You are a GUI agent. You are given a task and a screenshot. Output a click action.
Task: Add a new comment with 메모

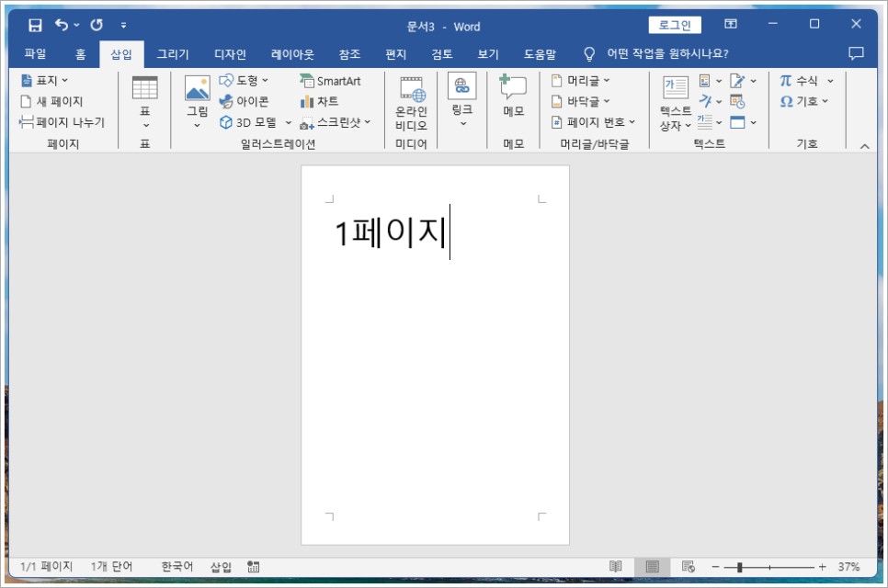click(513, 95)
